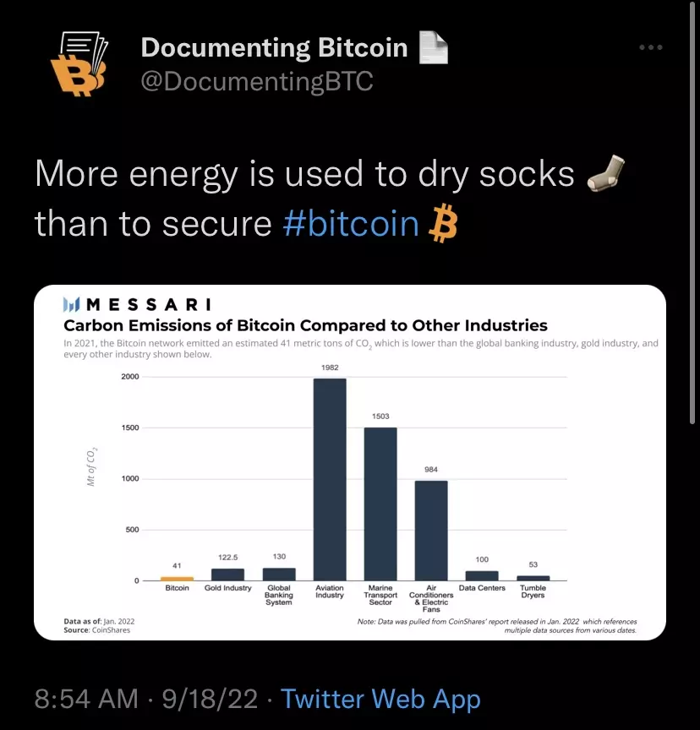
Task: Open the #bitcoin hashtag link
Action: point(351,223)
